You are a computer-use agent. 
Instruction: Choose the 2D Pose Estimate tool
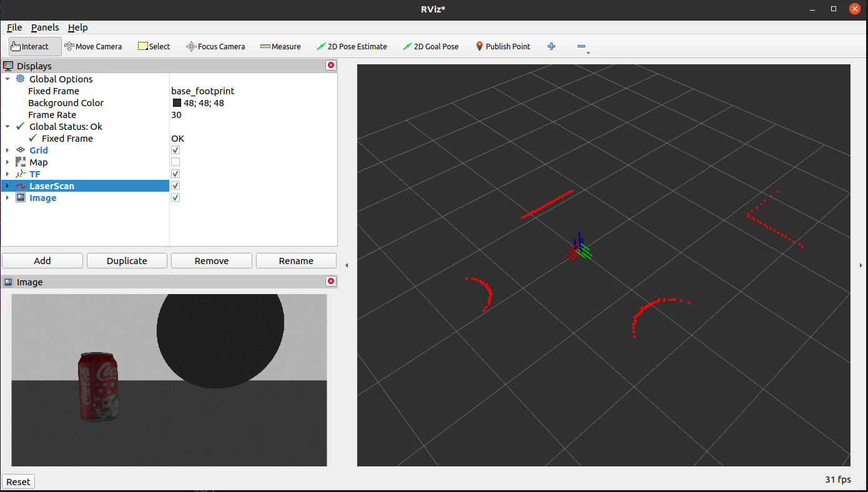352,46
